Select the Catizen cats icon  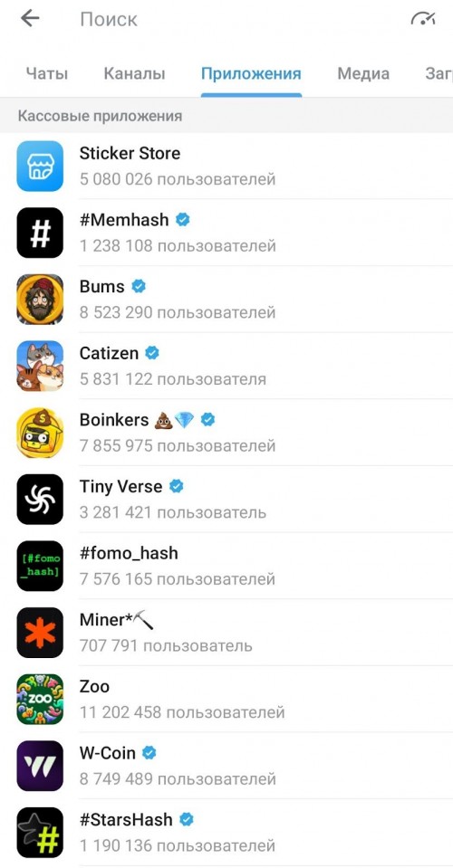pos(40,366)
